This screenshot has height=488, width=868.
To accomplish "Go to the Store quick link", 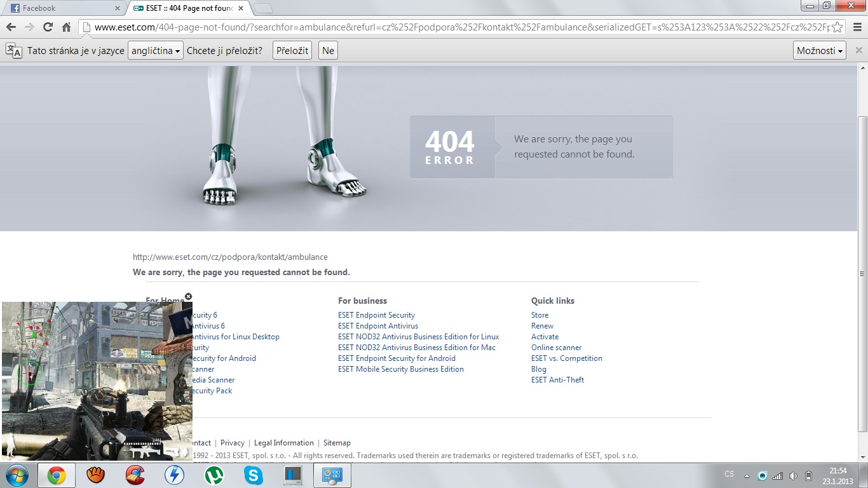I will point(540,315).
